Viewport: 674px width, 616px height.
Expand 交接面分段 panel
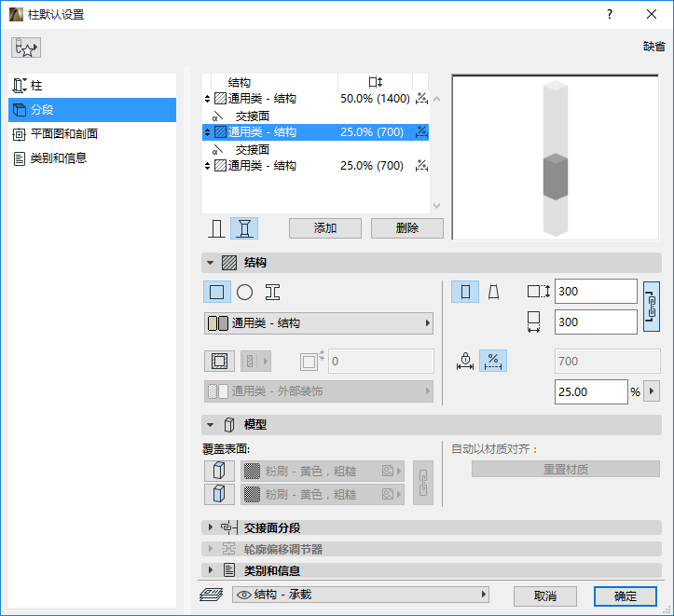click(x=210, y=527)
